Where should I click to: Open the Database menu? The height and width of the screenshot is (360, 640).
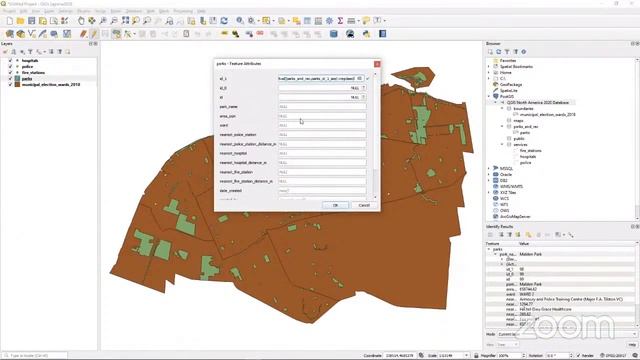[x=133, y=11]
